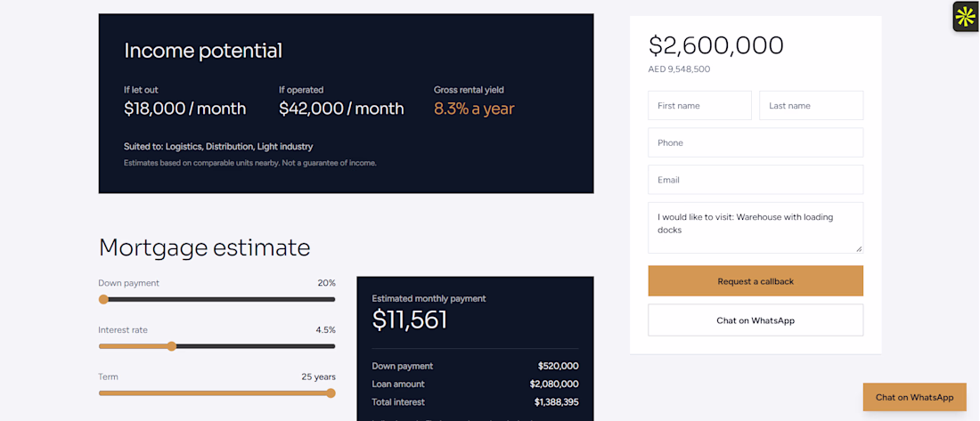
Task: Click the 8.3% a year yield
Action: point(474,109)
